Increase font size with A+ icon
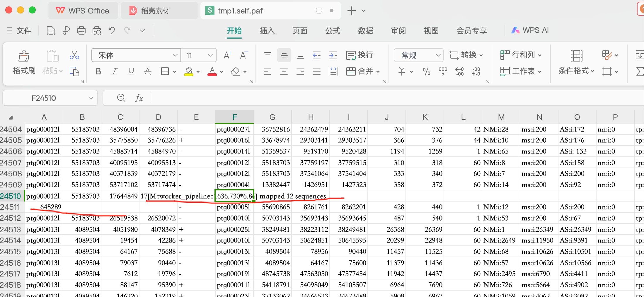 point(228,55)
